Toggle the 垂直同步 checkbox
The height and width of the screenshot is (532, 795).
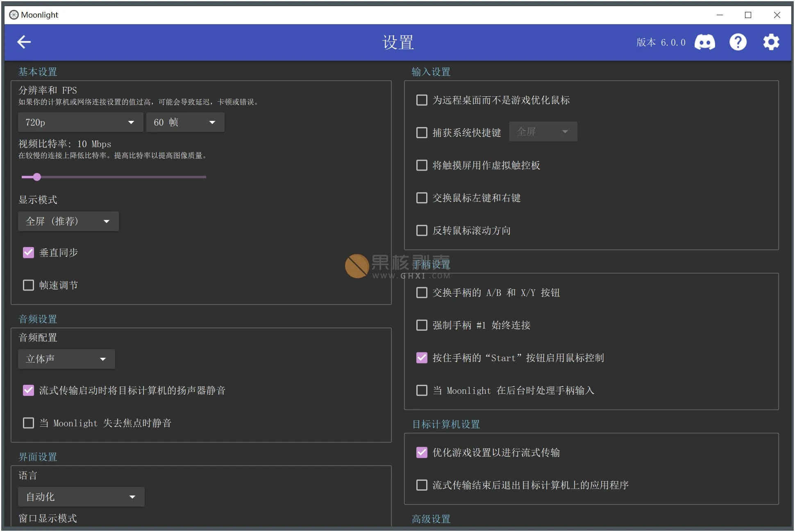click(x=28, y=252)
